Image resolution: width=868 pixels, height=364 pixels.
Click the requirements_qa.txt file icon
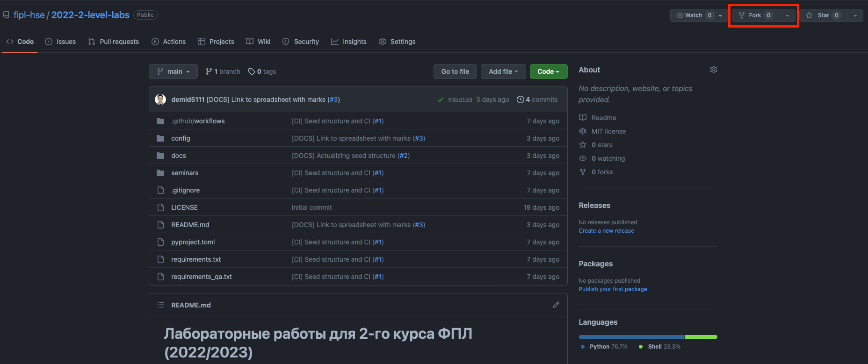[160, 277]
